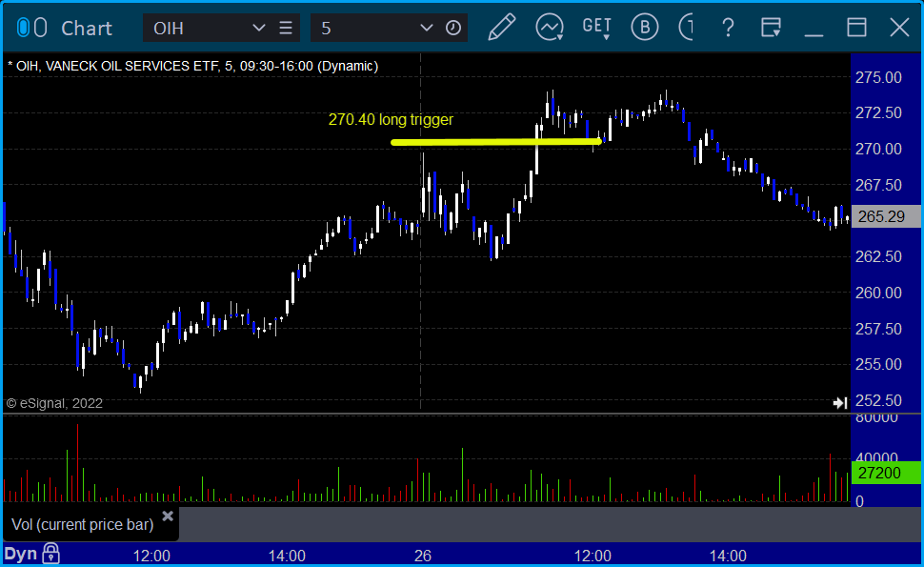Jump to latest bar using scroll-to-end icon
Image resolution: width=924 pixels, height=567 pixels.
coord(840,402)
